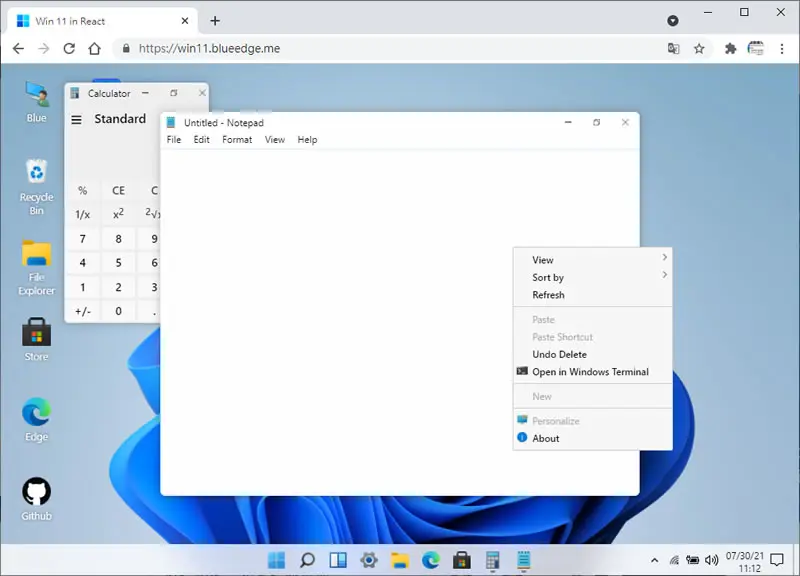
Task: Open the notification center icon
Action: coord(777,560)
